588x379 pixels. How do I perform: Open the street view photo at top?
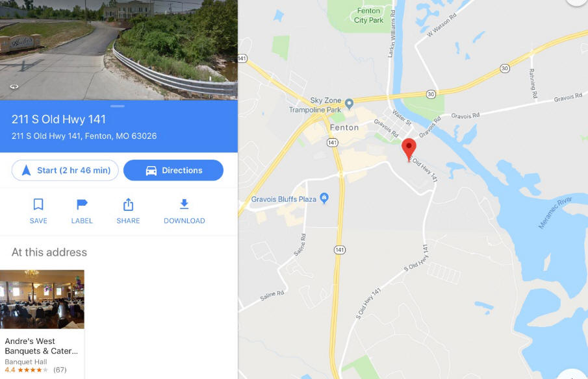118,50
